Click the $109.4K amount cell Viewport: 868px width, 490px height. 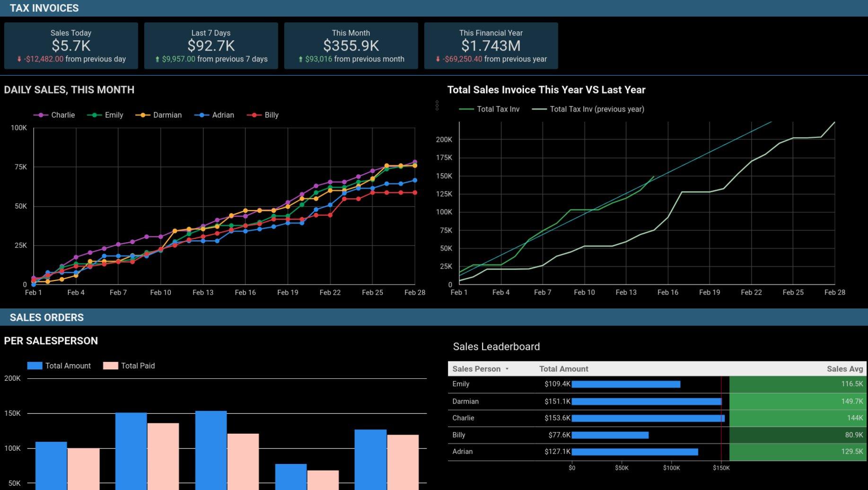[x=557, y=384]
